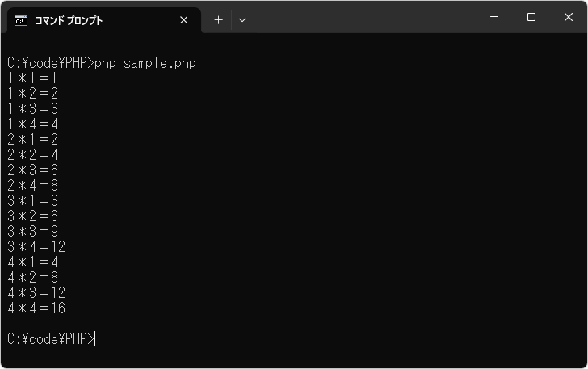Close the コマンド プロンプト tab
Image resolution: width=588 pixels, height=369 pixels.
(183, 20)
